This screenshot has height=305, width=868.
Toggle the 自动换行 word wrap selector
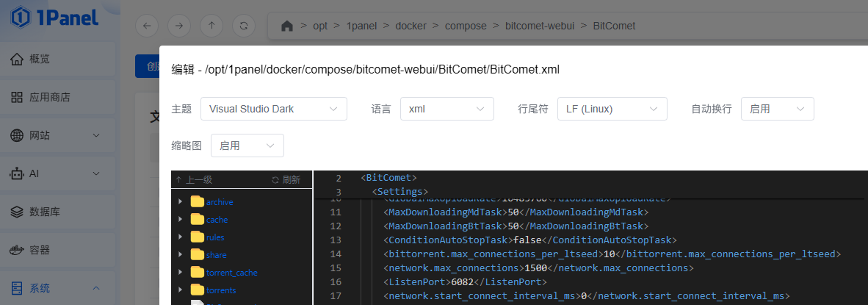tap(777, 109)
